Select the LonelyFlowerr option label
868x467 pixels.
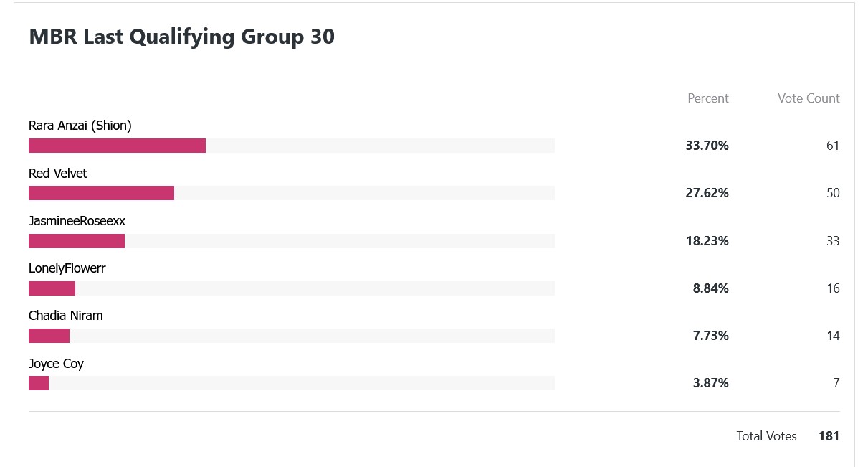pos(67,269)
